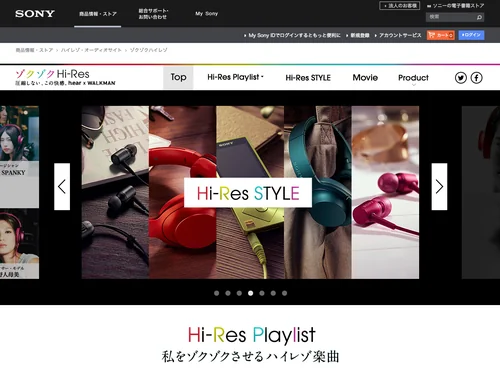
Task: Open ソニーの電子書籍ストア link
Action: tap(456, 6)
